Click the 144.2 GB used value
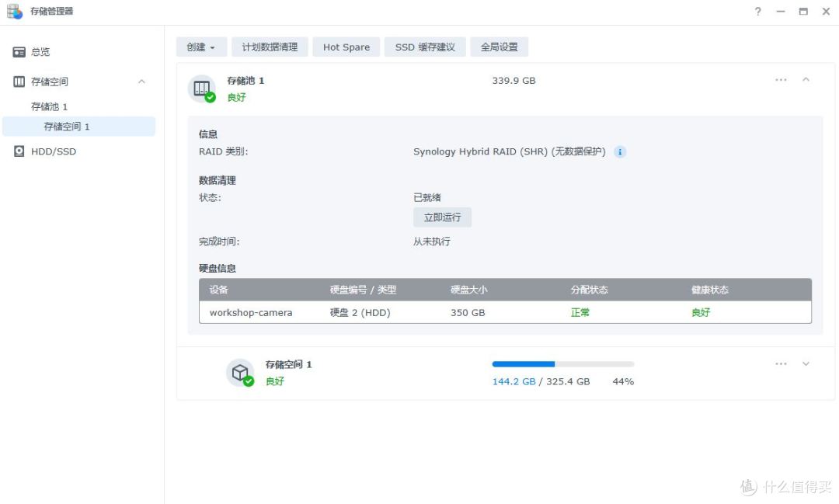This screenshot has height=504, width=839. [x=513, y=381]
